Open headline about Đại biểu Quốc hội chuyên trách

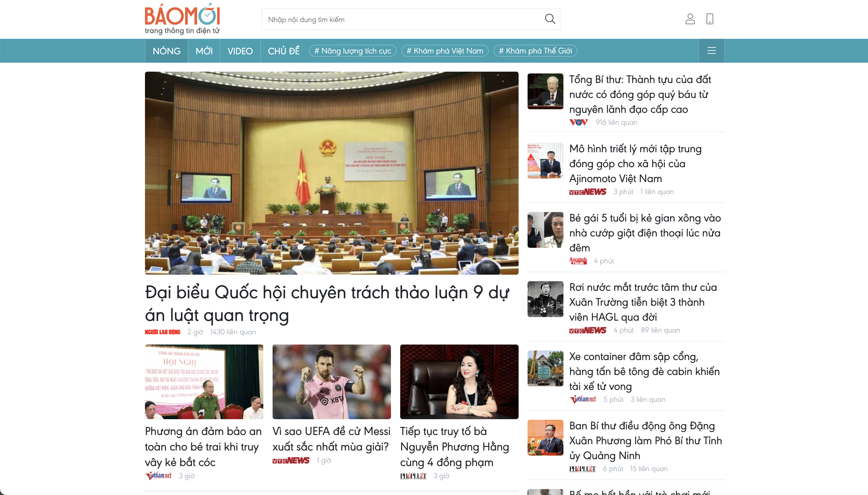coord(327,303)
